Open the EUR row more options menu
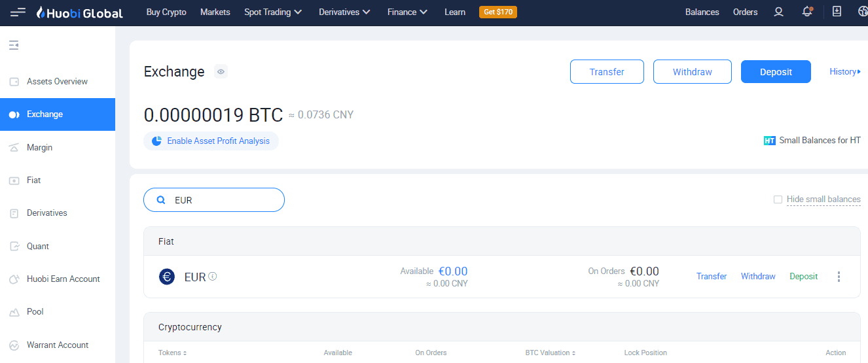Screen dimensions: 868x363 (839, 277)
